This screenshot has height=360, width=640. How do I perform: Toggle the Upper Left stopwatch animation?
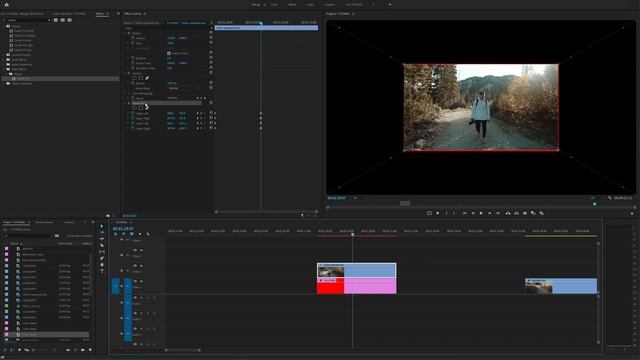[133, 113]
